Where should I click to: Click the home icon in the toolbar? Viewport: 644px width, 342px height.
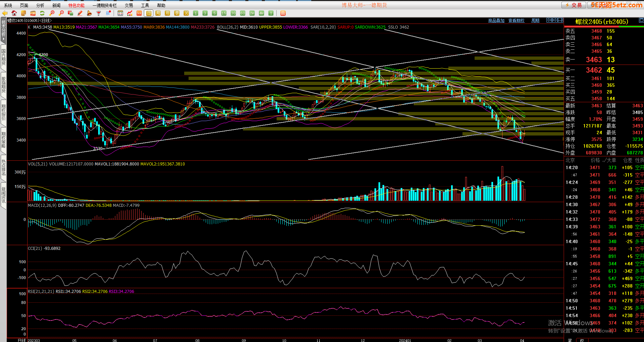pyautogui.click(x=14, y=13)
